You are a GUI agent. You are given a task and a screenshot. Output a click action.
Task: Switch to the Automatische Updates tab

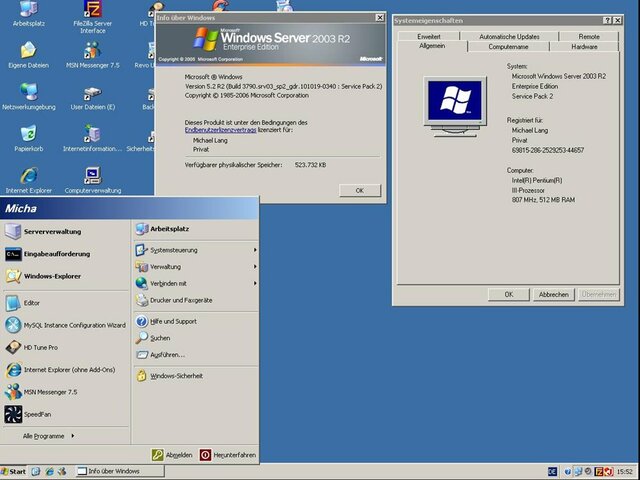pos(509,37)
